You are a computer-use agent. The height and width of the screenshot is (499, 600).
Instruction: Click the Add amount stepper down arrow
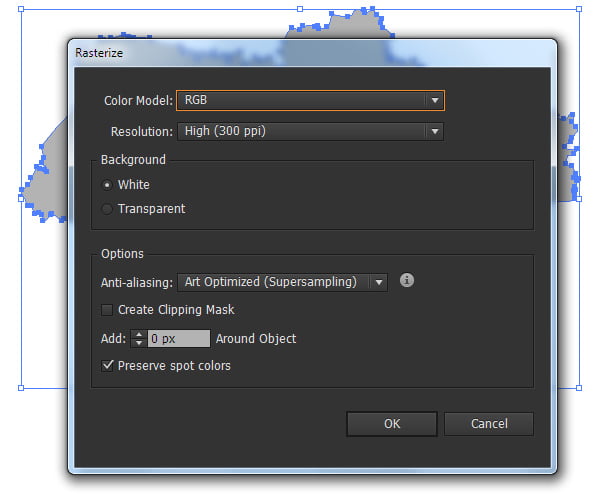click(x=139, y=343)
